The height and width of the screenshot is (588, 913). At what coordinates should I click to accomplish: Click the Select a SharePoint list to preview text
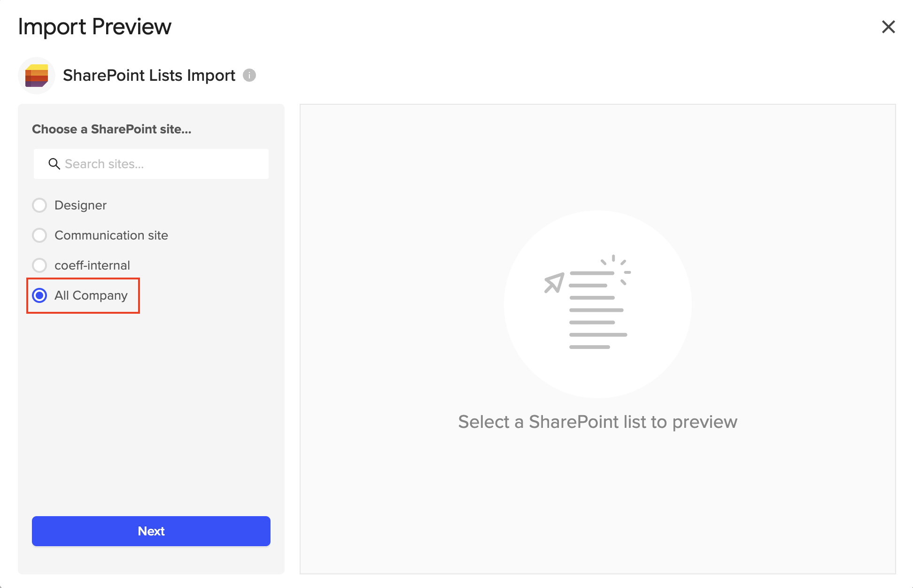click(x=597, y=422)
